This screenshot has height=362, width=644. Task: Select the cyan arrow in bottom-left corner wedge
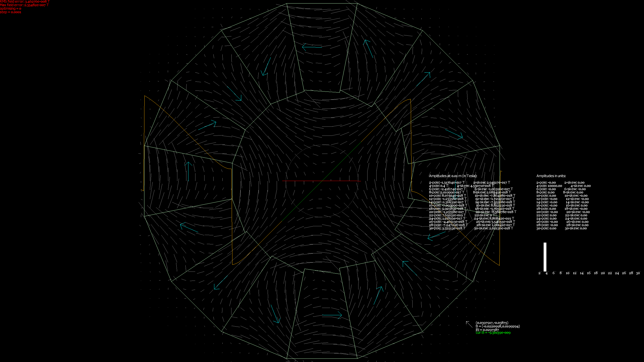coord(221,282)
